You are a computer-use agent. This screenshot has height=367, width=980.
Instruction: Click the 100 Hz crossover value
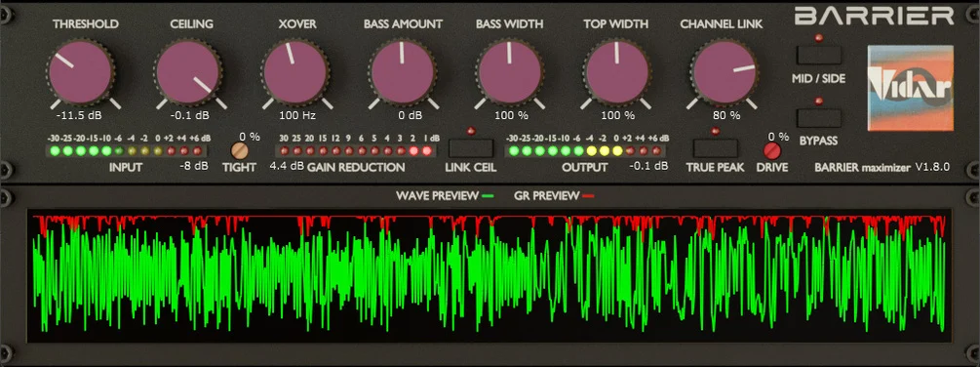pyautogui.click(x=296, y=116)
